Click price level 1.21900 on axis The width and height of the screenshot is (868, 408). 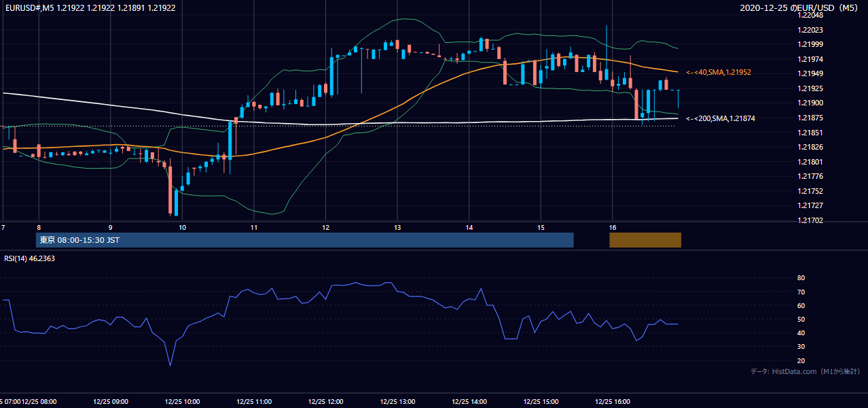point(810,103)
